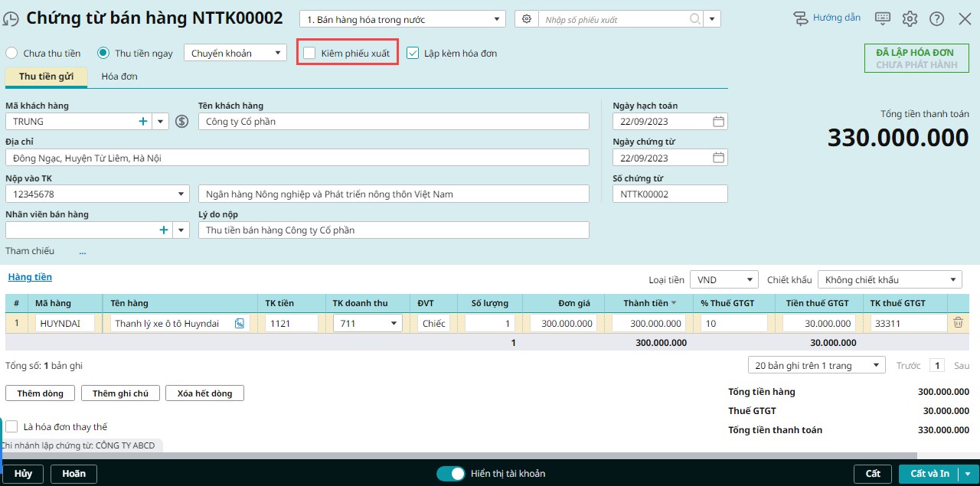Switch to the Thu tiền gửi tab
The height and width of the screenshot is (486, 980).
[x=47, y=76]
